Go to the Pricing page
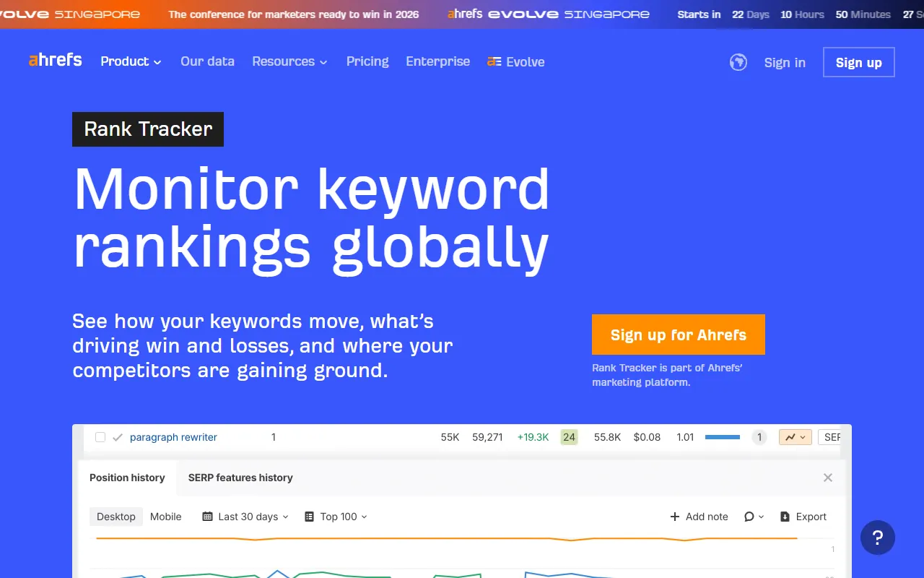The height and width of the screenshot is (578, 924). pos(367,61)
